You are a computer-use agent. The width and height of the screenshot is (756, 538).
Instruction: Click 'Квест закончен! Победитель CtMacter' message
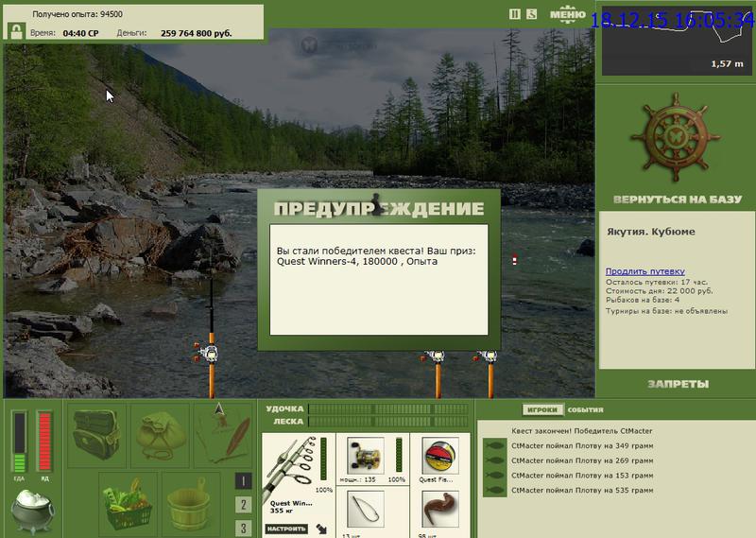click(581, 431)
